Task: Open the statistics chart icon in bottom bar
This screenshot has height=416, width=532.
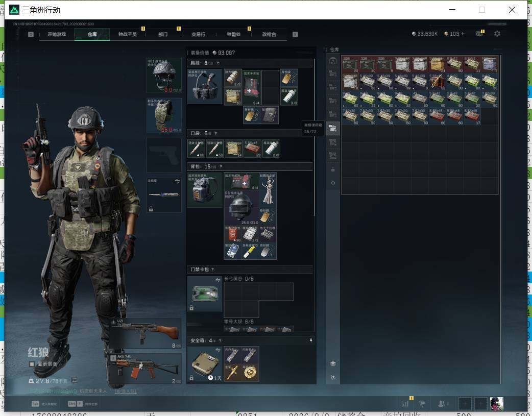Action: click(x=405, y=404)
